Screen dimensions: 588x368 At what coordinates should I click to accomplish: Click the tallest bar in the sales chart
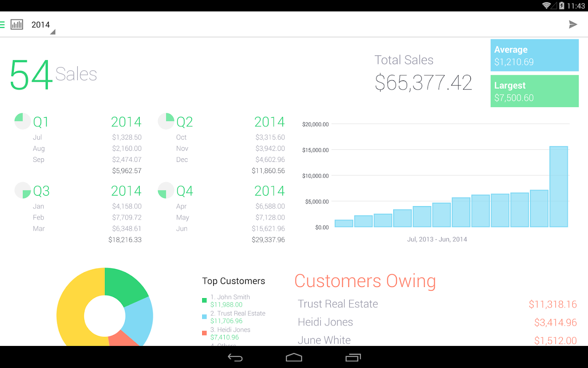point(559,186)
